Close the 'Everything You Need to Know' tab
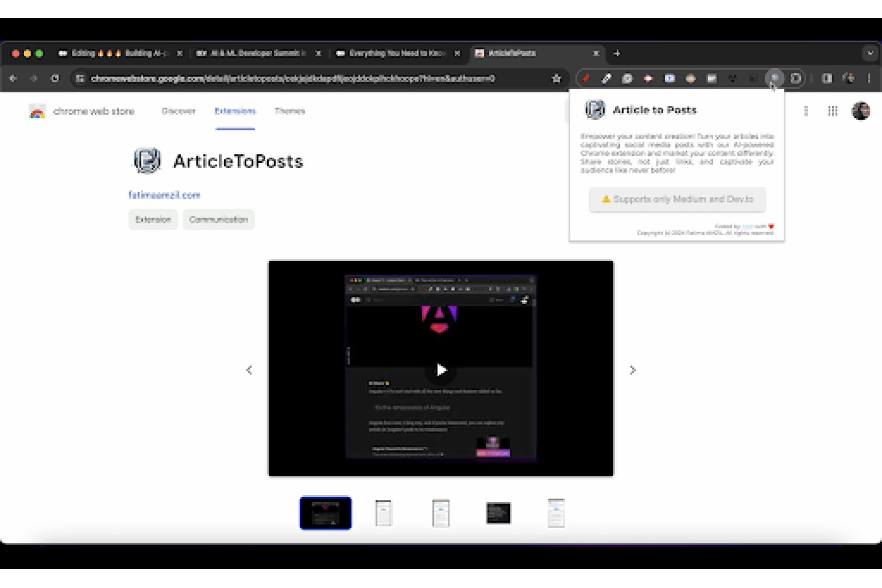Viewport: 882px width, 588px height. click(457, 53)
